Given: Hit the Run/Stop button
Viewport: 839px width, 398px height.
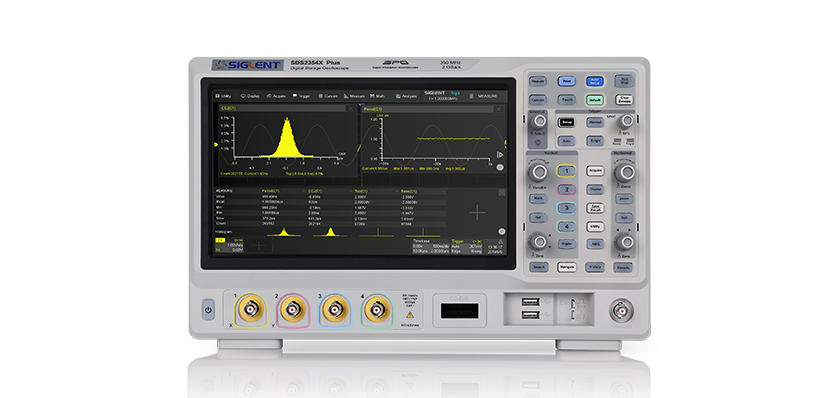Looking at the screenshot, I should pos(623,81).
